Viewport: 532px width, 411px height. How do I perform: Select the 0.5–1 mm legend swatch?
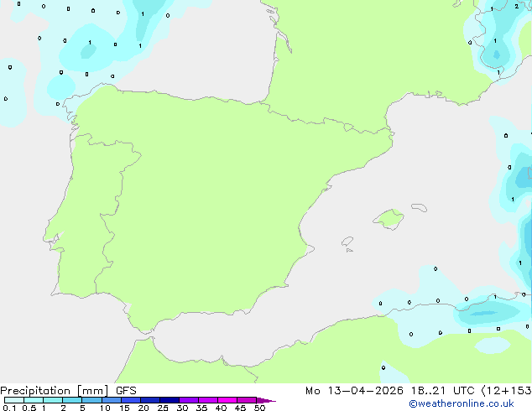[x=34, y=400]
